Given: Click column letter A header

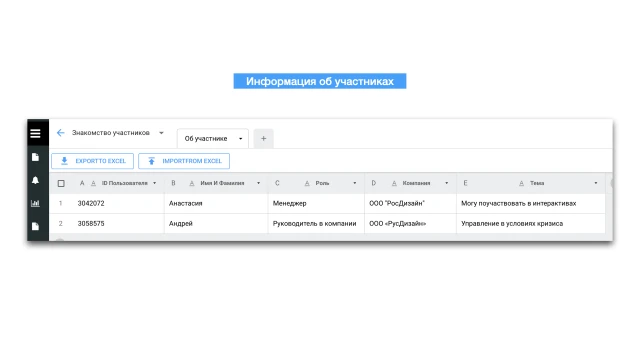Looking at the screenshot, I should [82, 183].
